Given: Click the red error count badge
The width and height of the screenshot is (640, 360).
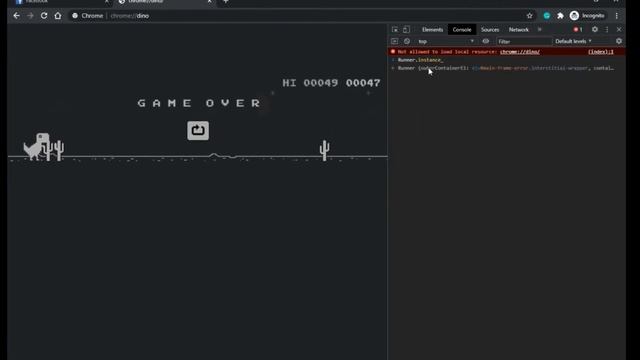Looking at the screenshot, I should click(578, 29).
